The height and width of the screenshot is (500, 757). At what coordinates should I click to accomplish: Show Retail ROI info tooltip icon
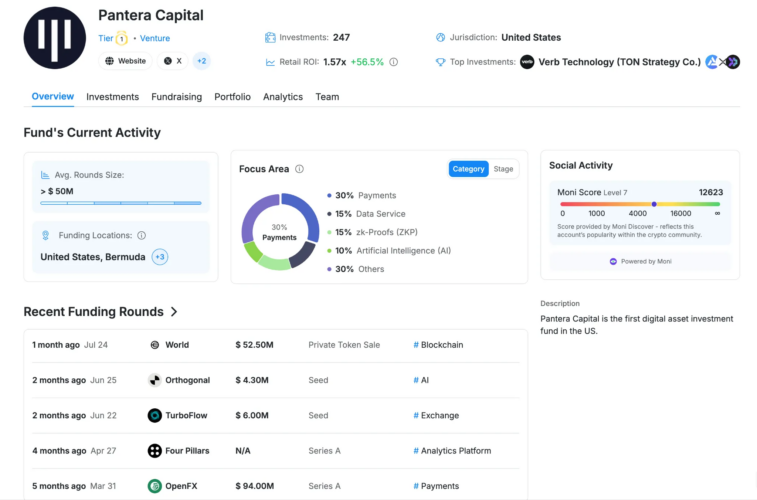(x=393, y=62)
